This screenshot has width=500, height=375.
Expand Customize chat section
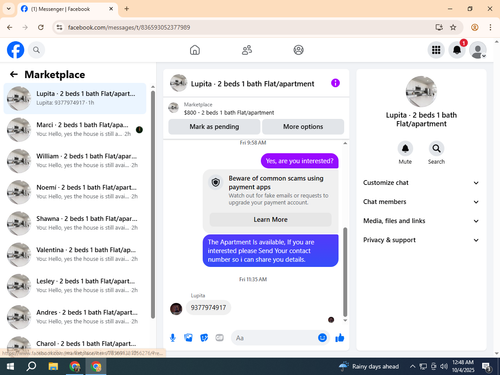tap(421, 183)
